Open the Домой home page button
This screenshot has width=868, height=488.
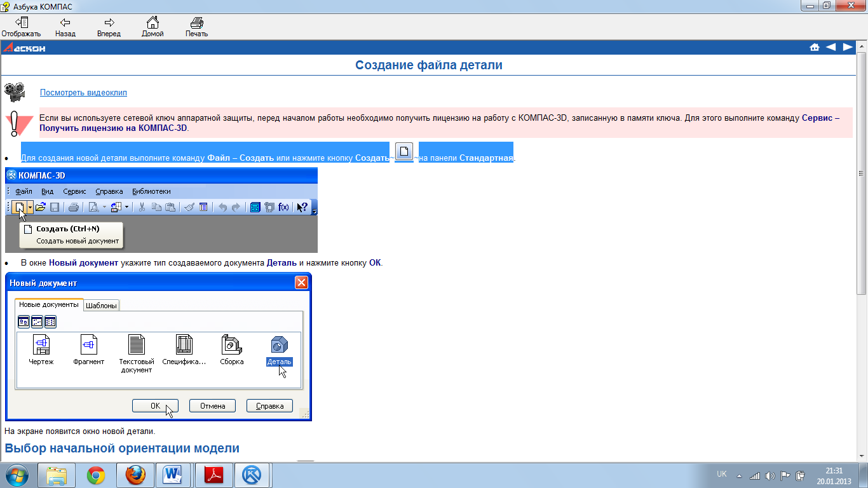153,27
